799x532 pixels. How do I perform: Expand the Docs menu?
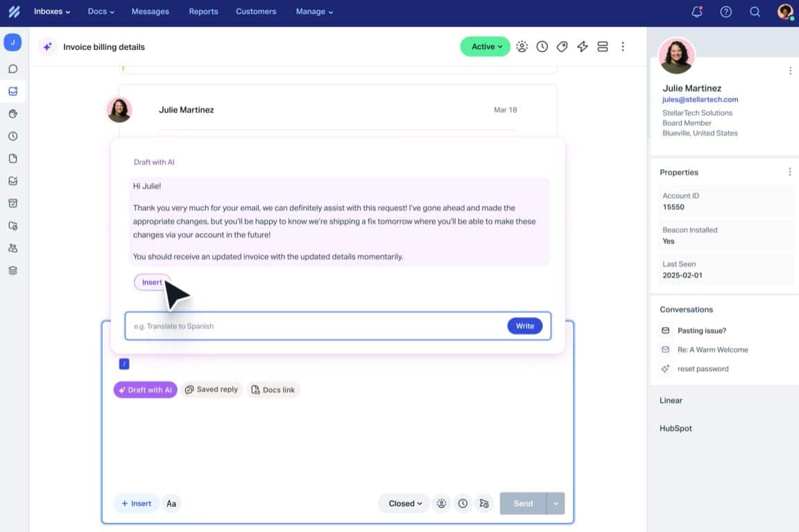101,11
